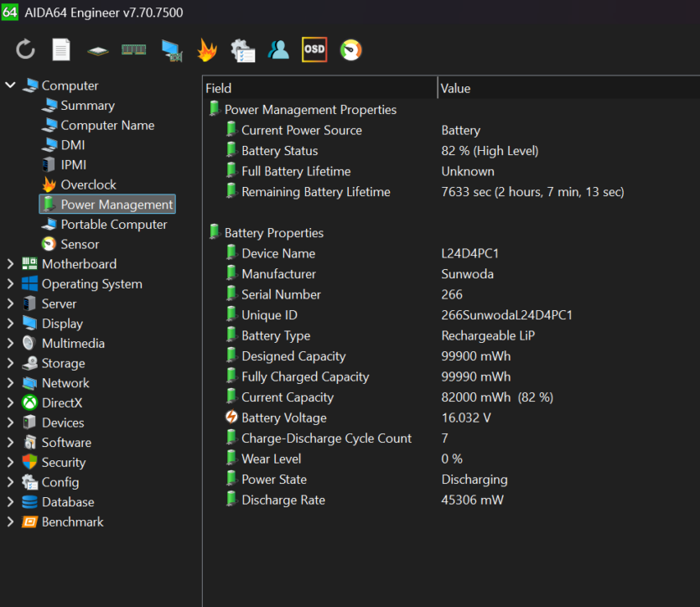Viewport: 700px width, 607px height.
Task: Select the Charge-Discharge Cycle Count row
Action: point(451,438)
